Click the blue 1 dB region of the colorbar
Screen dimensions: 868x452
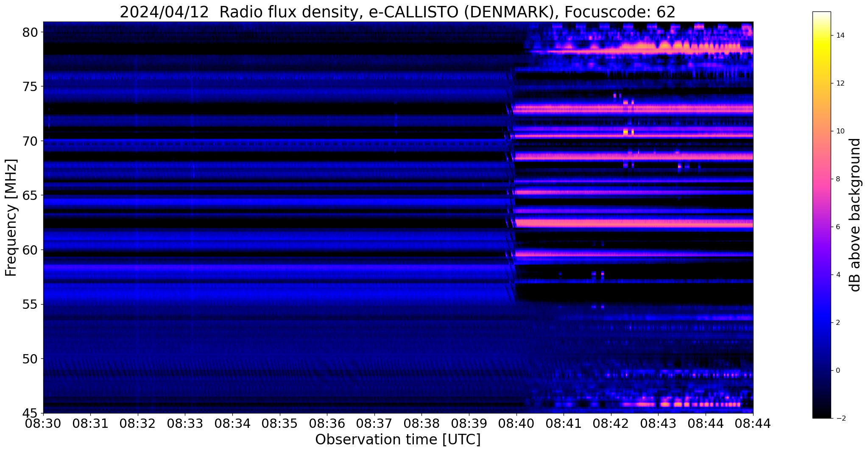click(821, 347)
